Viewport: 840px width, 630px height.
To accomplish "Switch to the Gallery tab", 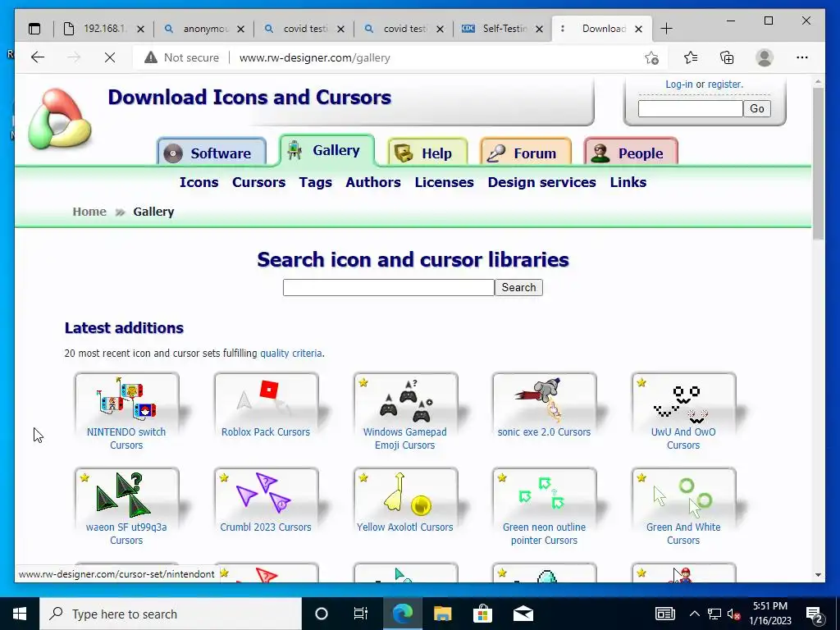I will [x=326, y=151].
